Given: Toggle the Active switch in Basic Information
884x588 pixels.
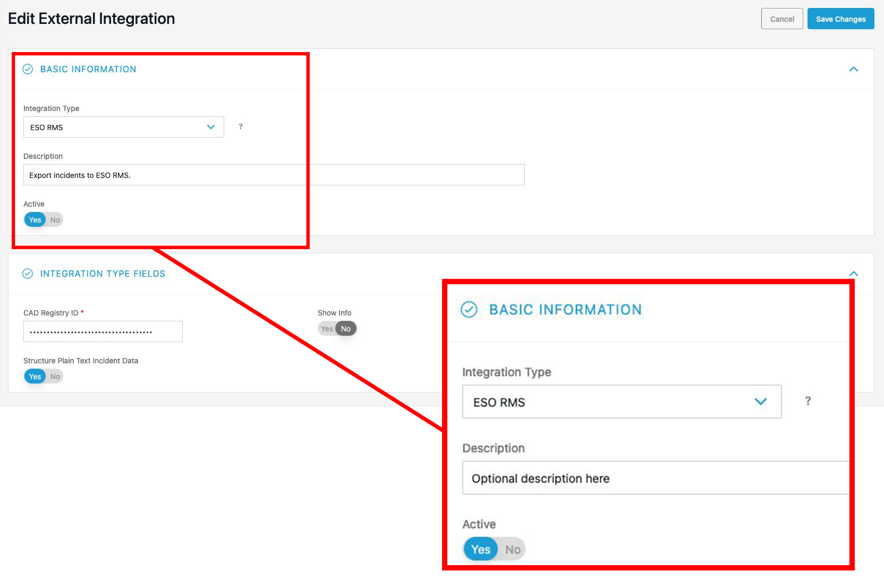Looking at the screenshot, I should (x=44, y=220).
